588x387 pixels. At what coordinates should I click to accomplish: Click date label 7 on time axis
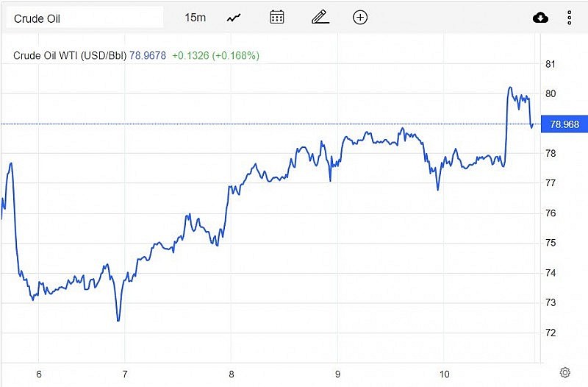pos(125,373)
